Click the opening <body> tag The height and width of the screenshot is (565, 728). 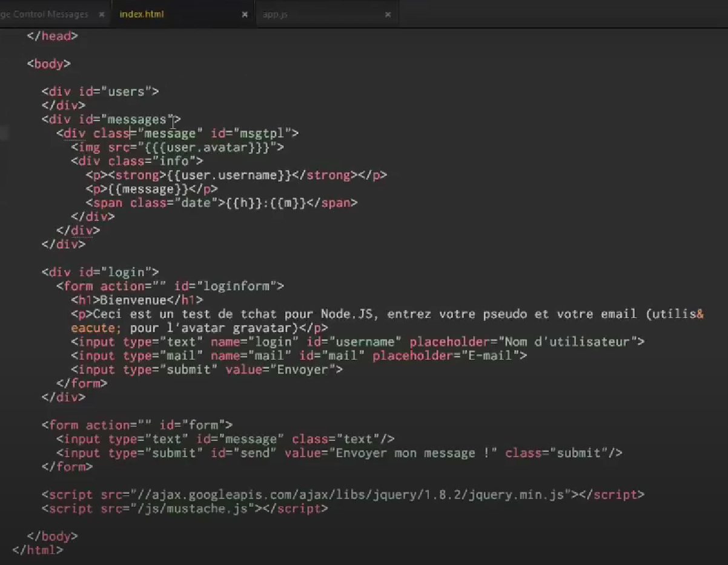[49, 64]
